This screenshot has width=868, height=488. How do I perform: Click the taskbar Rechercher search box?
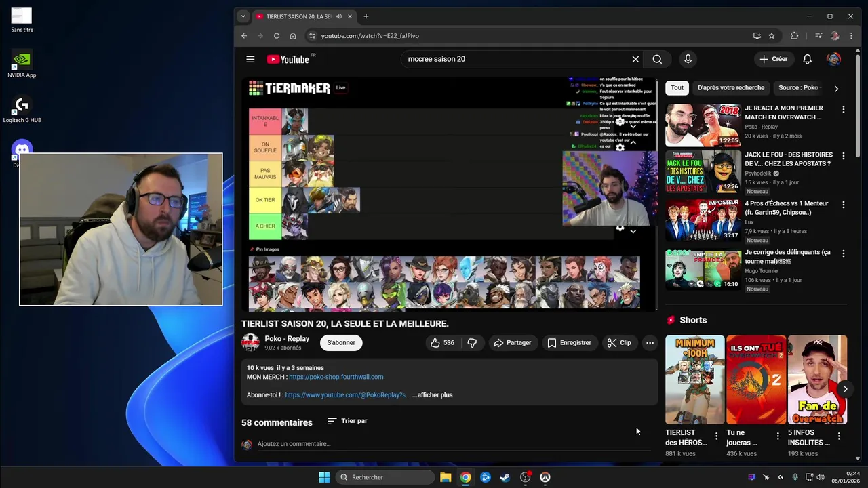point(386,477)
